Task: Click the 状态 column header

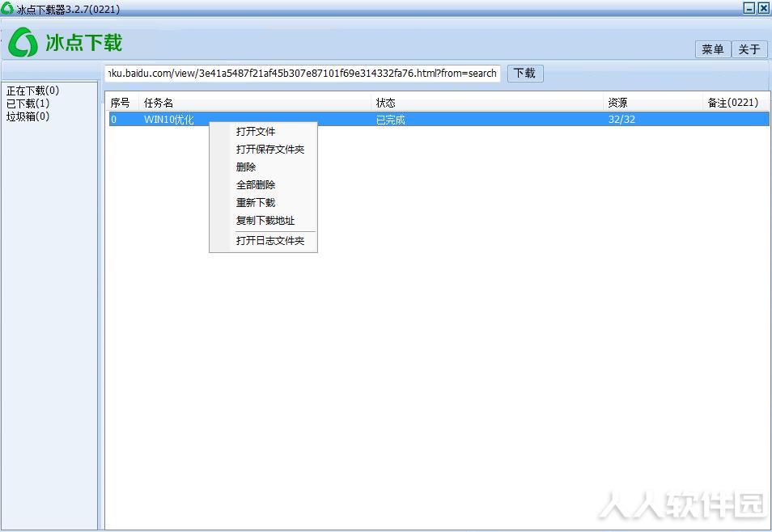Action: pos(487,103)
